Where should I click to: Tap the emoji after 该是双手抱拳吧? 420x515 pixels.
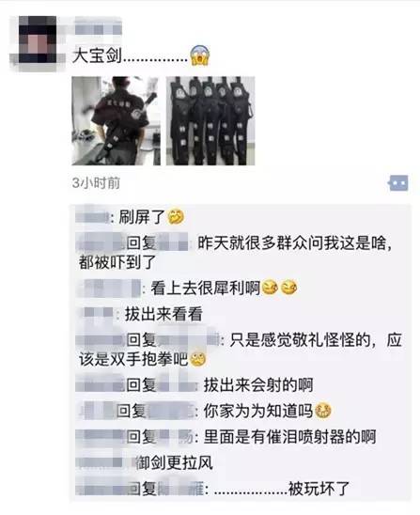(x=198, y=359)
